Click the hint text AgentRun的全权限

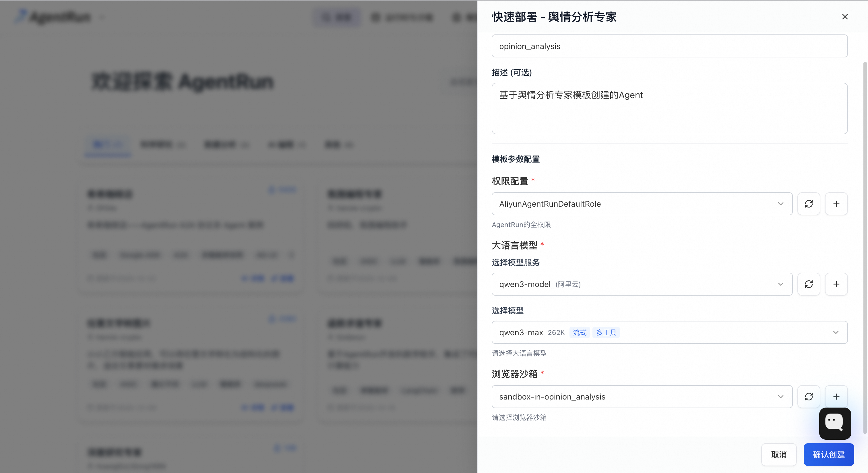(521, 225)
